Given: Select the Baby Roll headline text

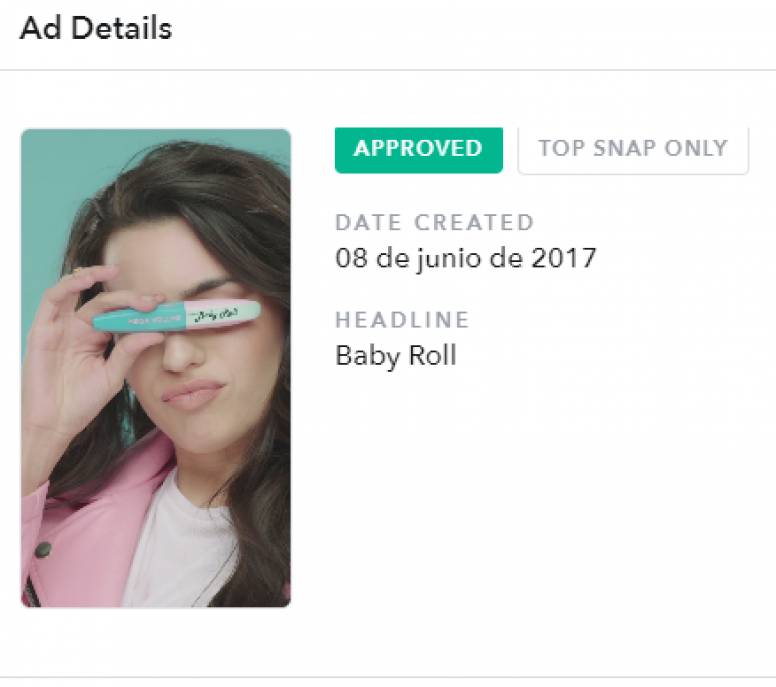Looking at the screenshot, I should (395, 355).
